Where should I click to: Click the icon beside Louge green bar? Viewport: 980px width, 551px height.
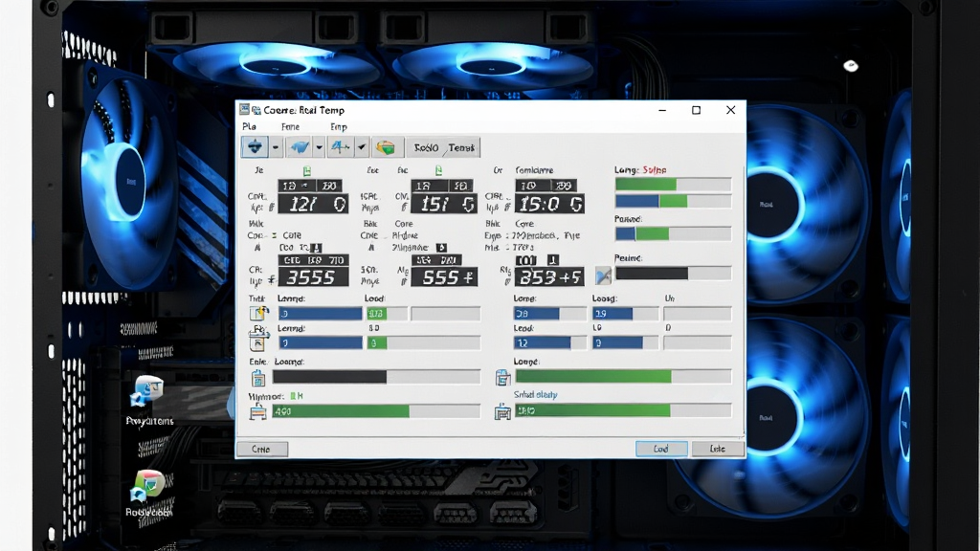coord(503,377)
